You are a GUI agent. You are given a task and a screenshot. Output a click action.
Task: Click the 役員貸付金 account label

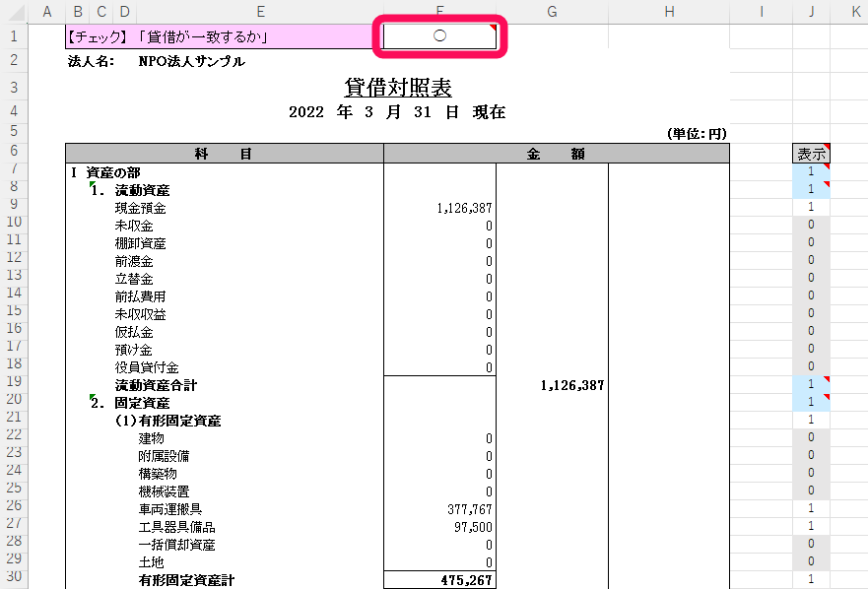[147, 367]
